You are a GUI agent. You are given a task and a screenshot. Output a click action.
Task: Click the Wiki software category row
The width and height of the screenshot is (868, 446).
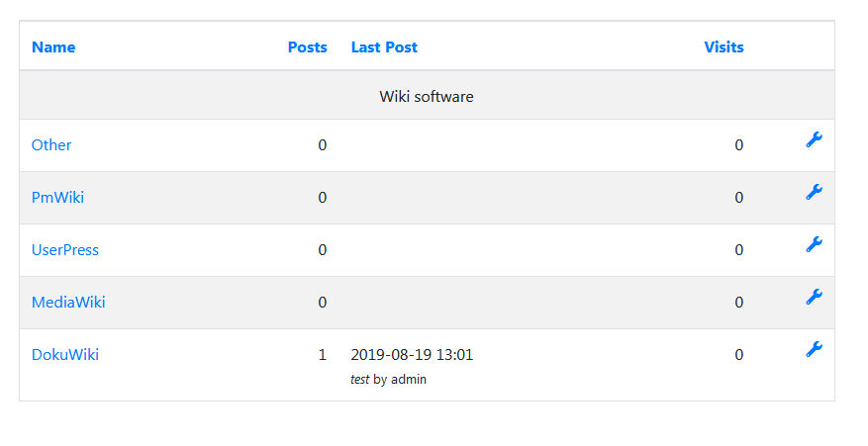click(427, 95)
